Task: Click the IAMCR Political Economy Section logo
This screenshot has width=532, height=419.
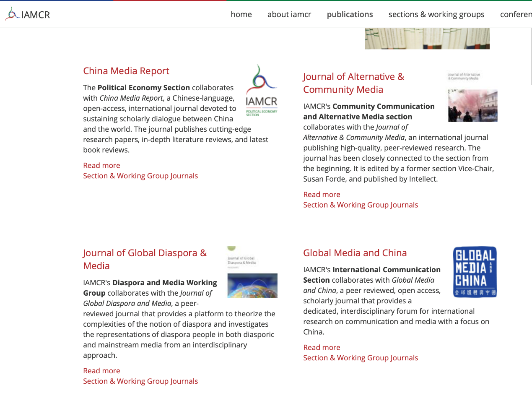Action: tap(261, 91)
